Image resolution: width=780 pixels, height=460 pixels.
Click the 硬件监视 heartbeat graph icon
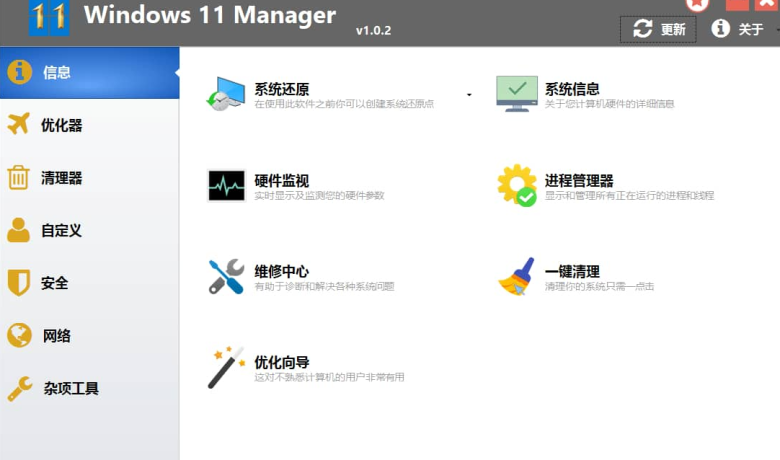pyautogui.click(x=226, y=185)
